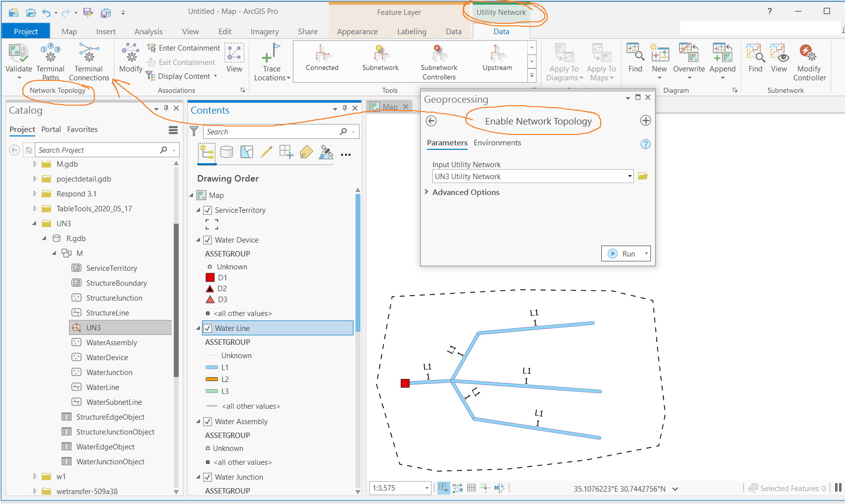Select UN3 utility network in Catalog
845x504 pixels.
coord(121,327)
